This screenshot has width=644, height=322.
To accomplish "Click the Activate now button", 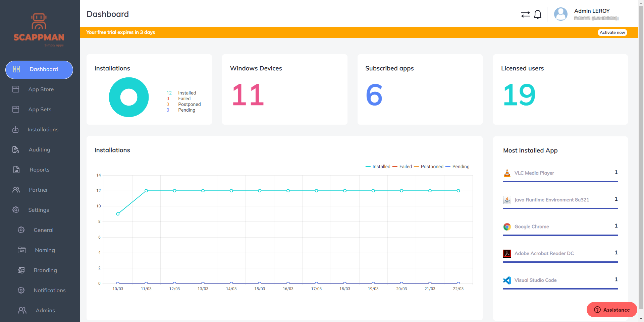I will pos(612,33).
